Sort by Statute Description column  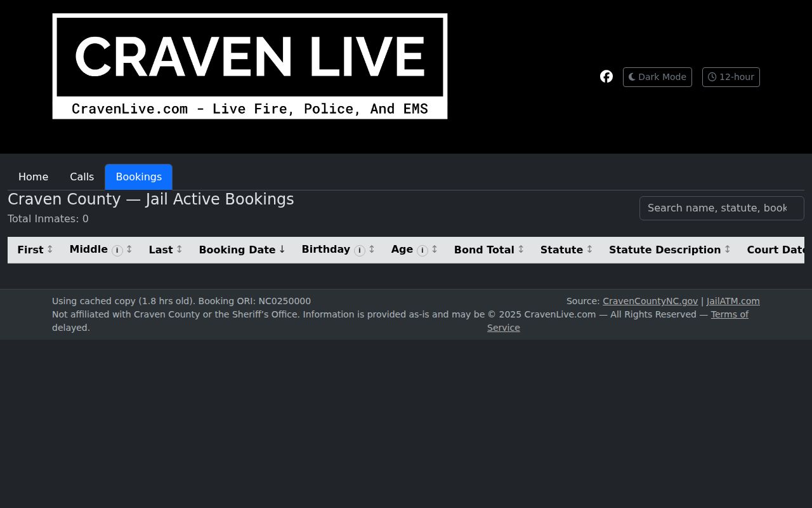669,250
